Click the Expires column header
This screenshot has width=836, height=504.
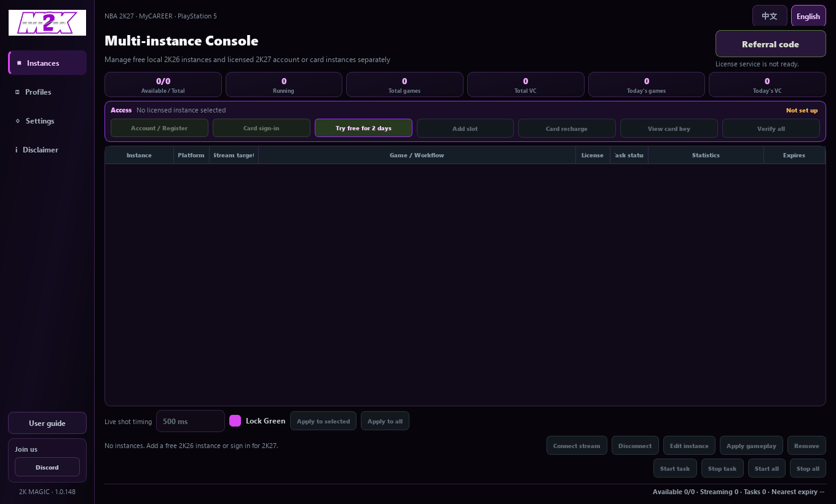tap(794, 155)
